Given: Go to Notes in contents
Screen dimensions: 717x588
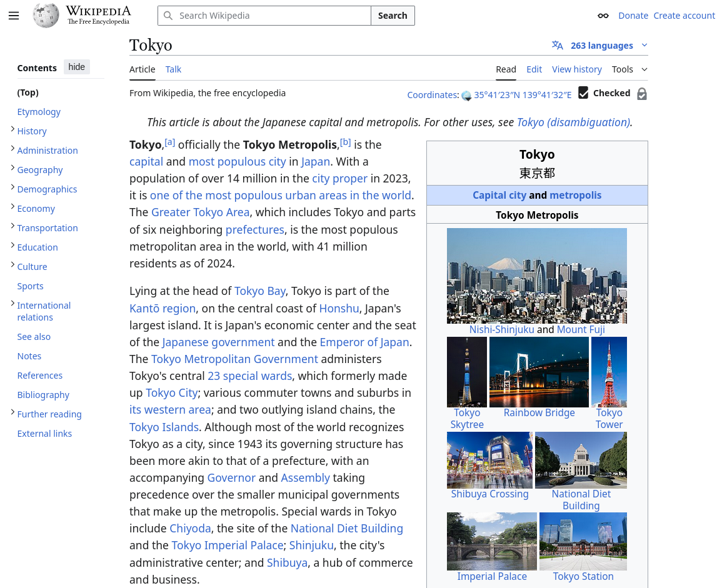Looking at the screenshot, I should pos(29,356).
